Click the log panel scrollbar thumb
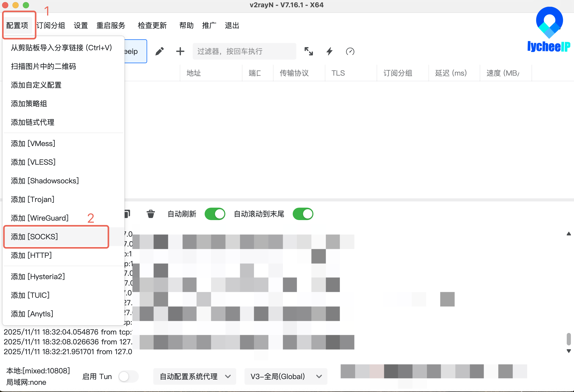This screenshot has width=574, height=392. point(569,339)
